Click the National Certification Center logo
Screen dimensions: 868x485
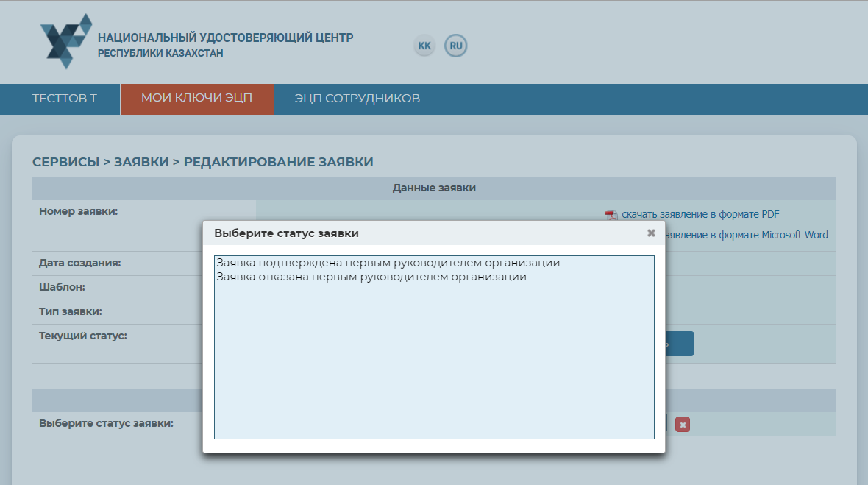[65, 41]
